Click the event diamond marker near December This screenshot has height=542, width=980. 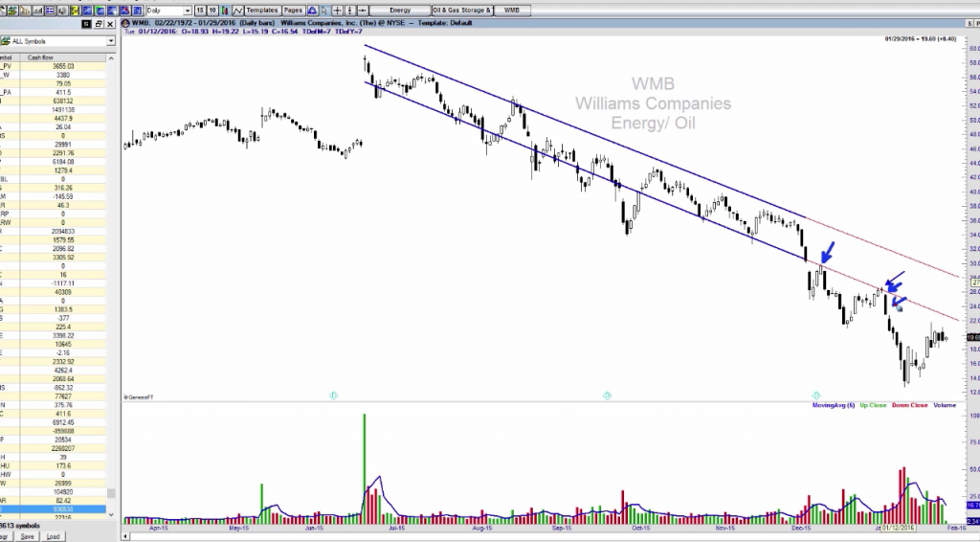815,395
